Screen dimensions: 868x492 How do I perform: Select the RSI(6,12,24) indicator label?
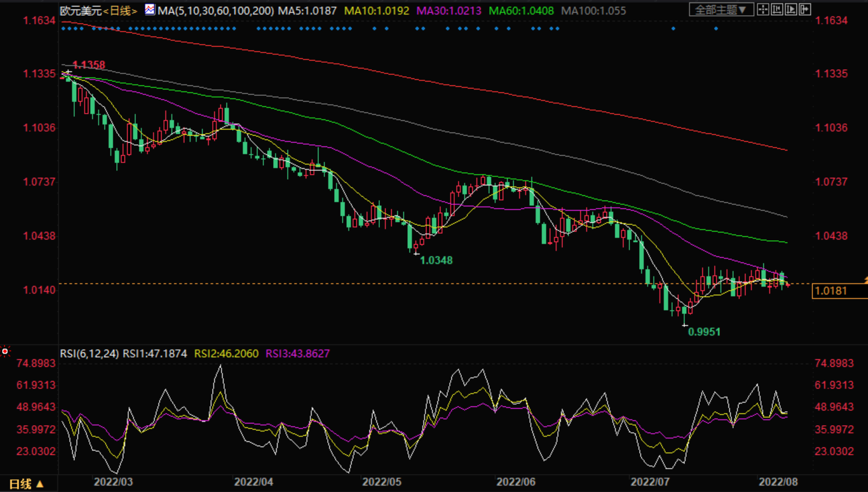[89, 354]
